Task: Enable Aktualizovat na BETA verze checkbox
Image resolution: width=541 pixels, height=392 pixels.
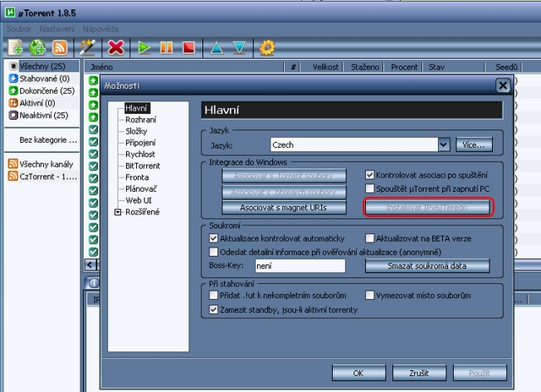Action: [370, 239]
